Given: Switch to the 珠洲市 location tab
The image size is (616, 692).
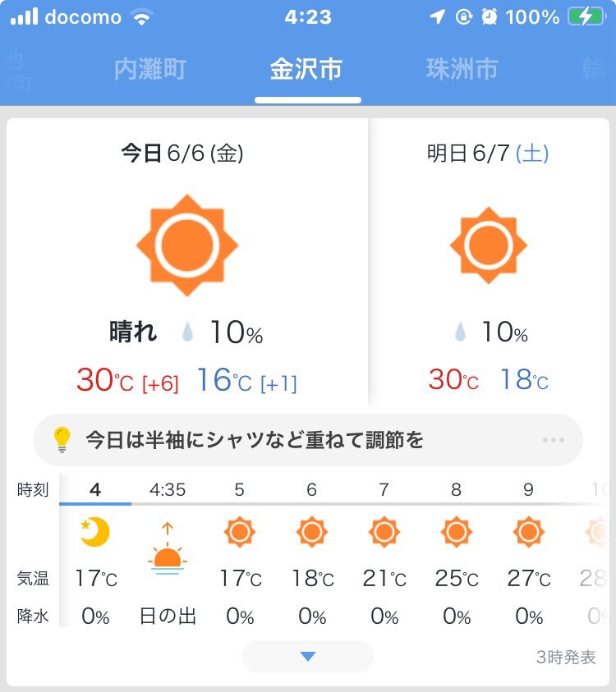Looking at the screenshot, I should [x=462, y=69].
